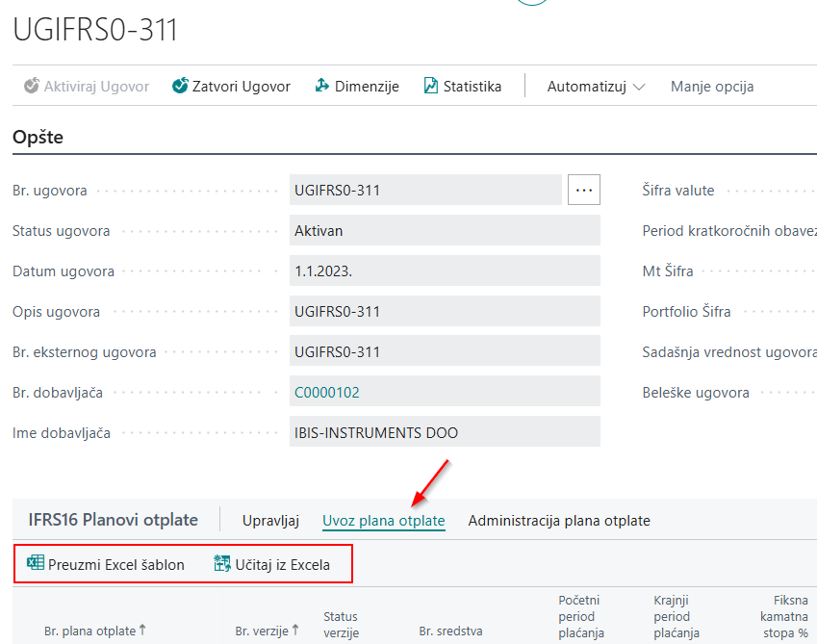Click the Preuzmi Excel šablon icon

[36, 563]
